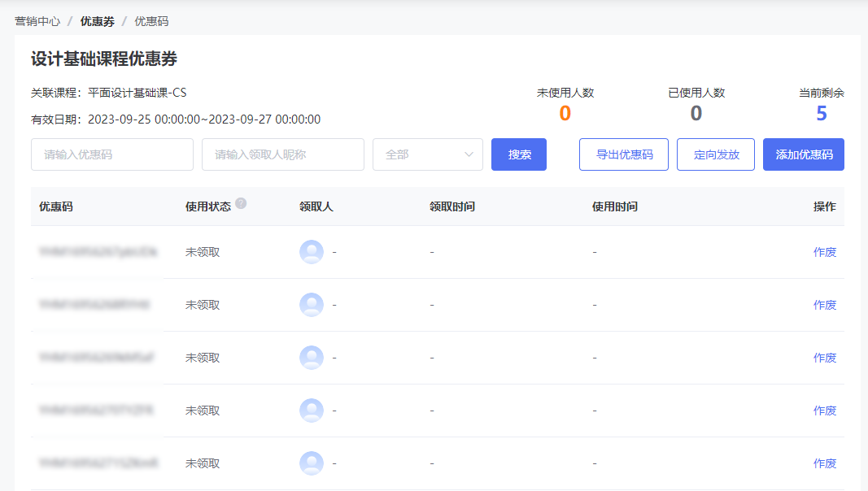Click the 有效日期 date range text
868x491 pixels.
point(176,119)
